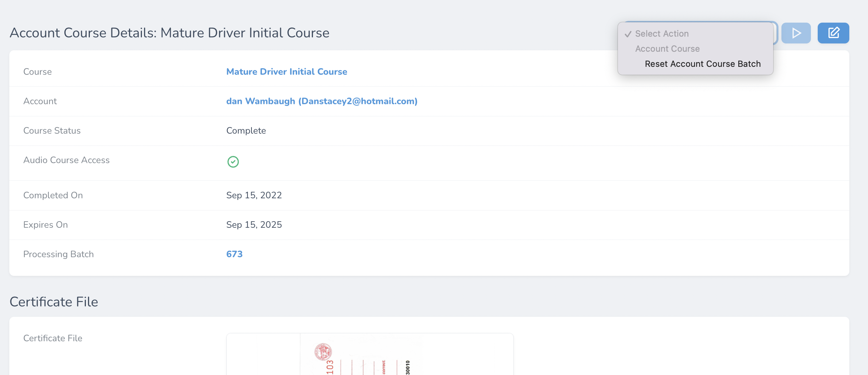Select Reset Account Course Batch option

point(702,64)
